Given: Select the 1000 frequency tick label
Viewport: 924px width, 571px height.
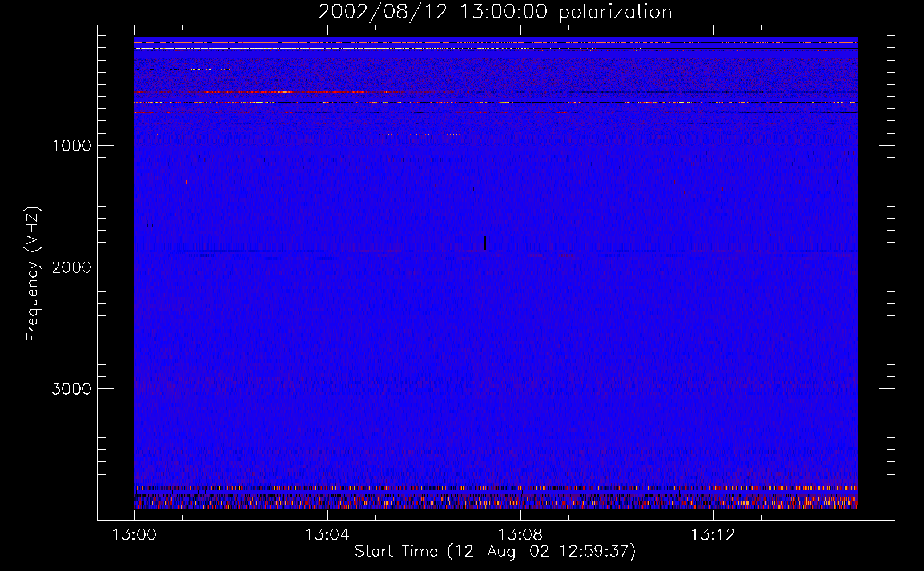Looking at the screenshot, I should [71, 146].
